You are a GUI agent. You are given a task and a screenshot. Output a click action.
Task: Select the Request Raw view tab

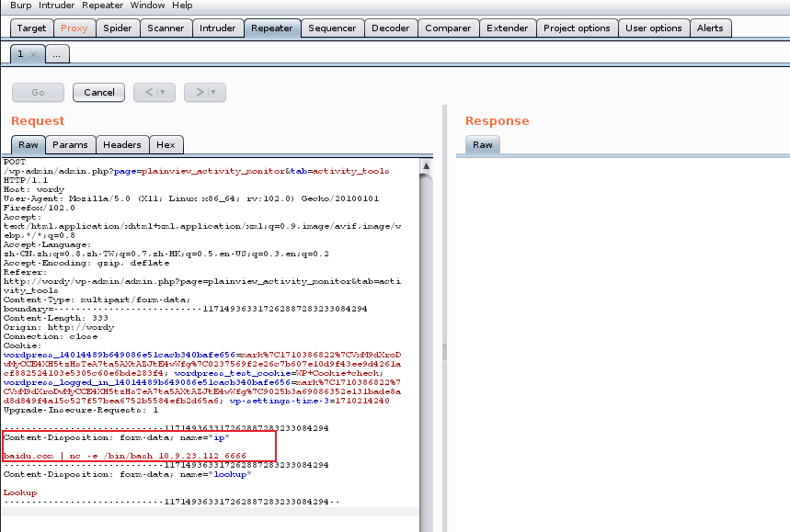(29, 145)
